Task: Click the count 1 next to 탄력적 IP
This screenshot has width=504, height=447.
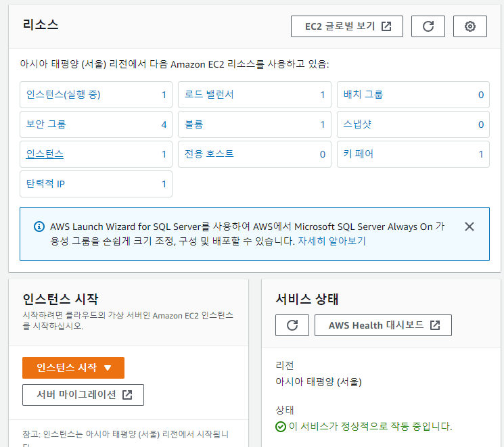Action: (164, 184)
